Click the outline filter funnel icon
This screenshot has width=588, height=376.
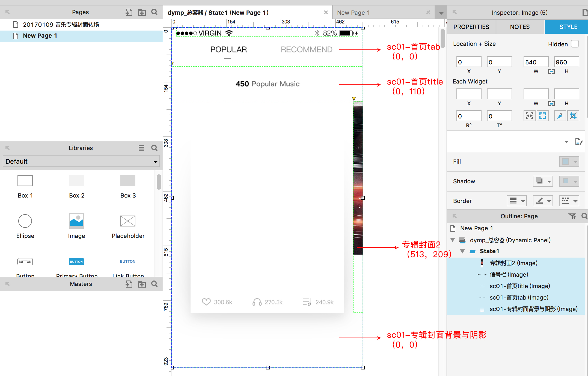click(x=572, y=216)
